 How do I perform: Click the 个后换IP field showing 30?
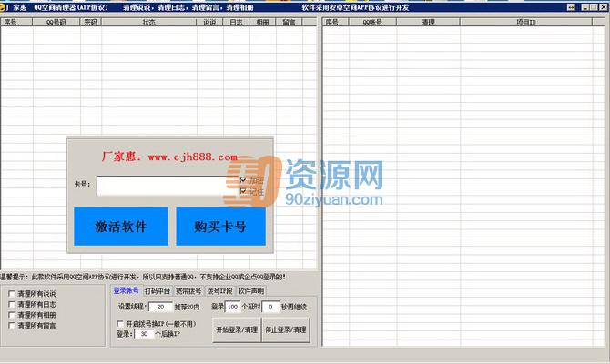coord(144,334)
